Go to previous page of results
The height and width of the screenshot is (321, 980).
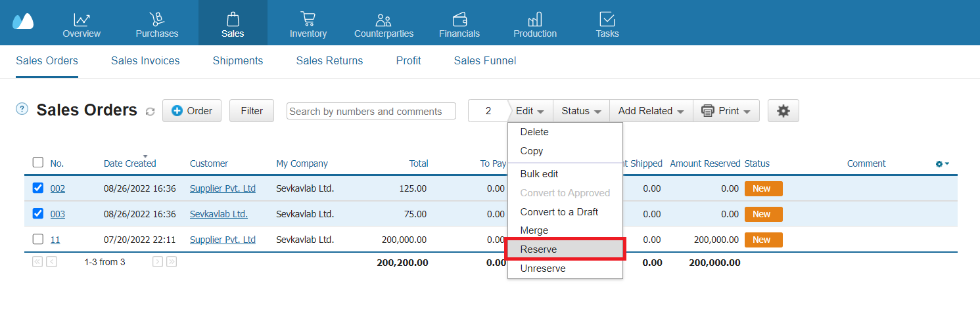pos(52,262)
